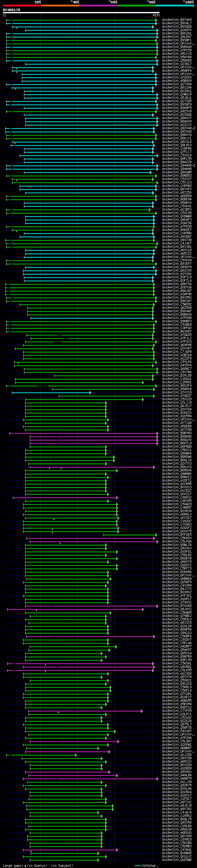197x868 pixels.
Task: Select the UniRef100_B2ZAQ8 label
Action: pos(177,115)
